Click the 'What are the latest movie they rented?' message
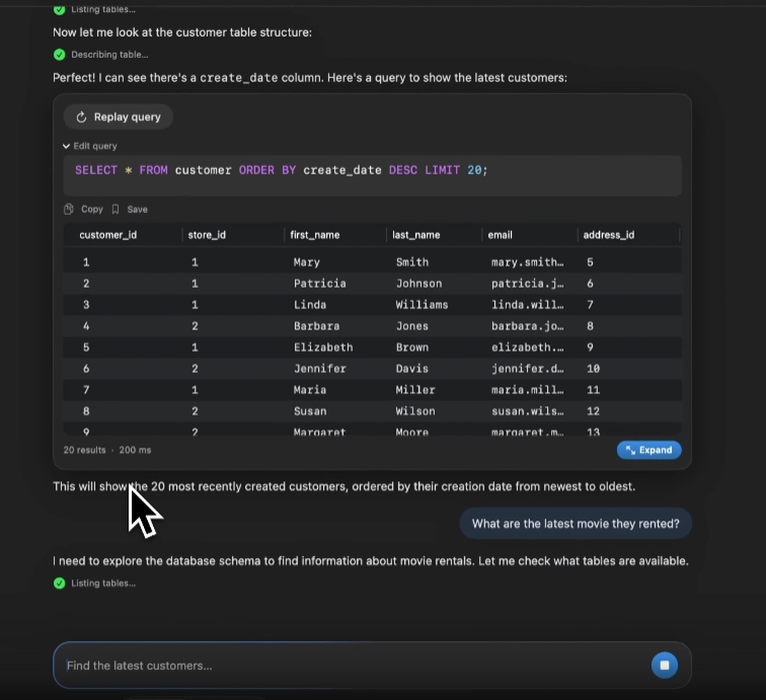The width and height of the screenshot is (766, 700). pos(575,524)
